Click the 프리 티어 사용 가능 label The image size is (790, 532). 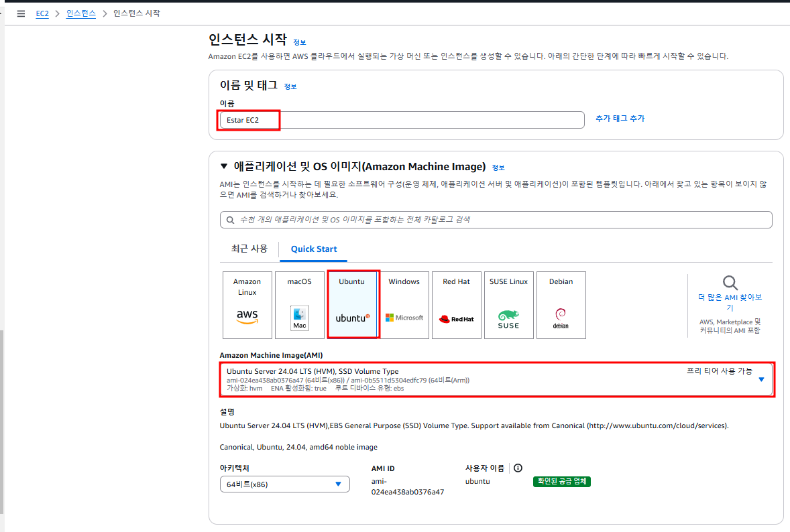(720, 371)
